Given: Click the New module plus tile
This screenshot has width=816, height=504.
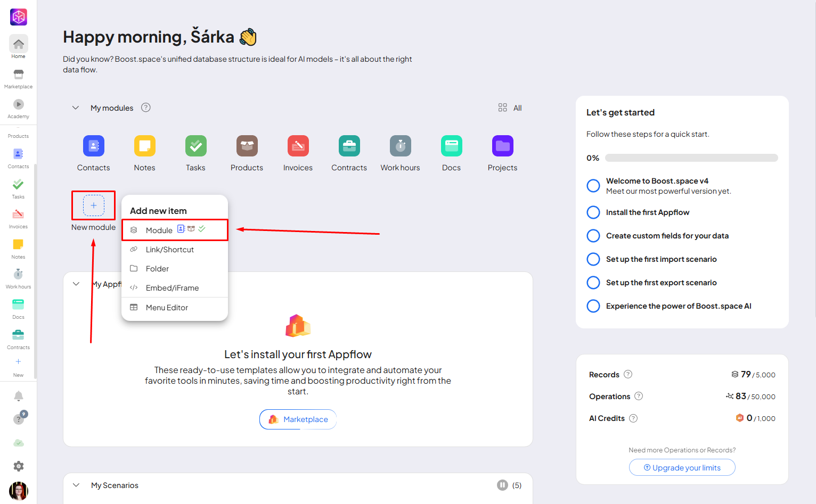Looking at the screenshot, I should (x=94, y=205).
